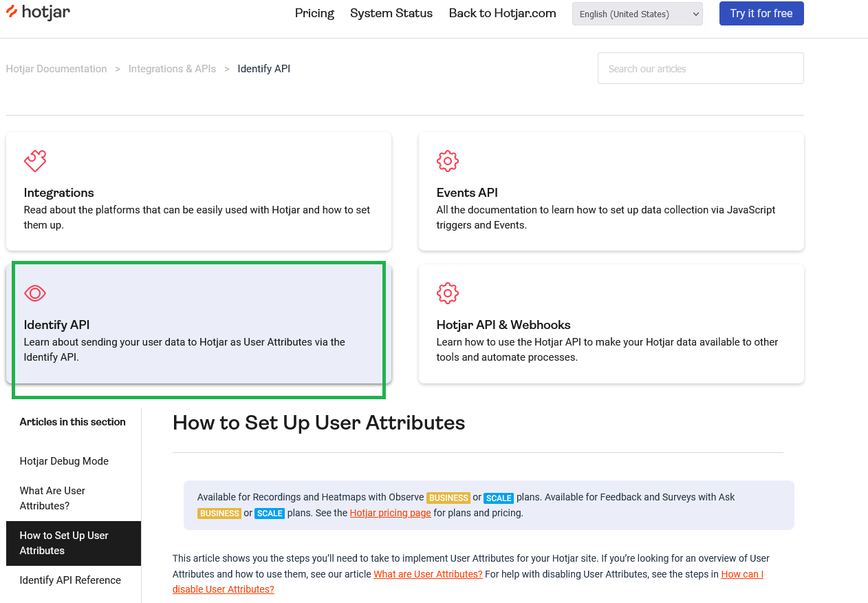Click the Events API gear icon

448,161
